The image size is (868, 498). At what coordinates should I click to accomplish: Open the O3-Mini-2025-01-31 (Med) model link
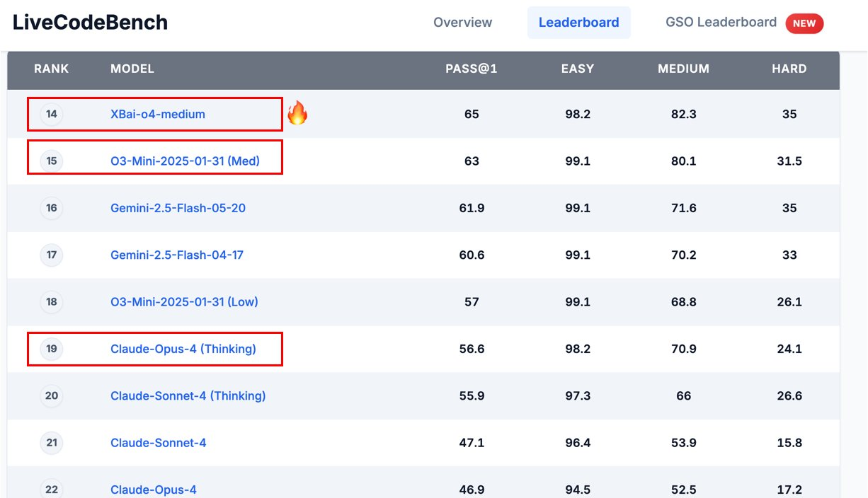click(185, 161)
